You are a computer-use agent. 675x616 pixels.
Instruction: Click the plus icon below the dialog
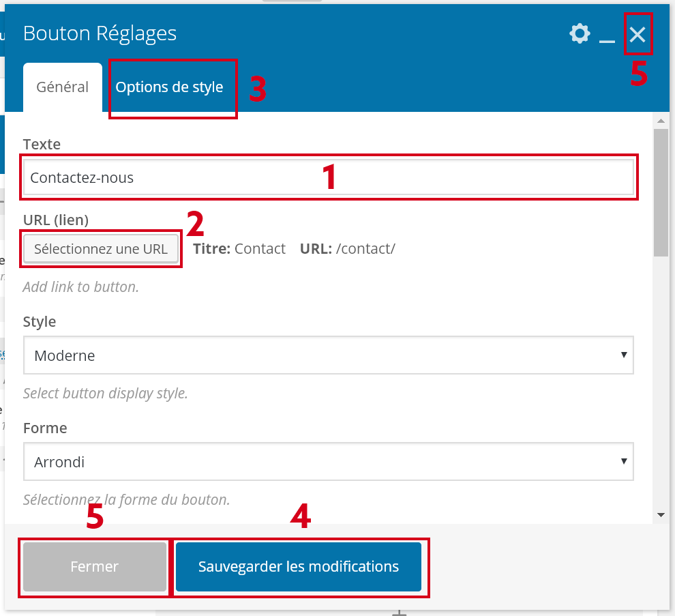coord(400,613)
